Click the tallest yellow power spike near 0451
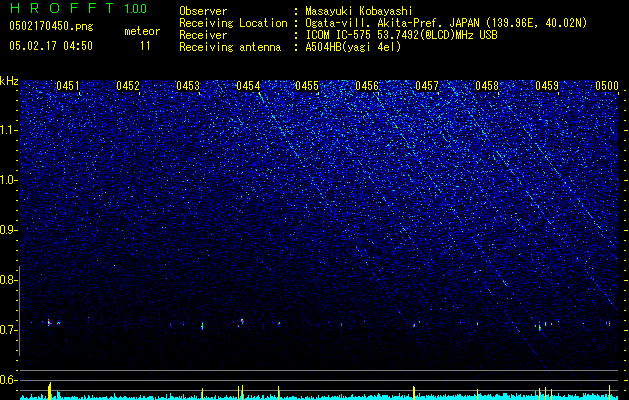Viewport: 629px width, 400px height. 49,391
